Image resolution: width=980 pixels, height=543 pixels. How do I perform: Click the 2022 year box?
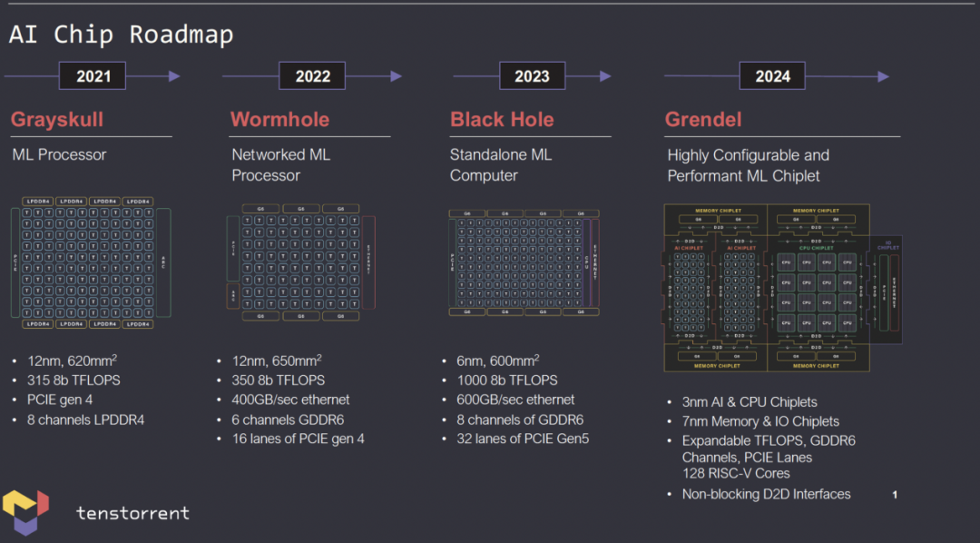[312, 75]
